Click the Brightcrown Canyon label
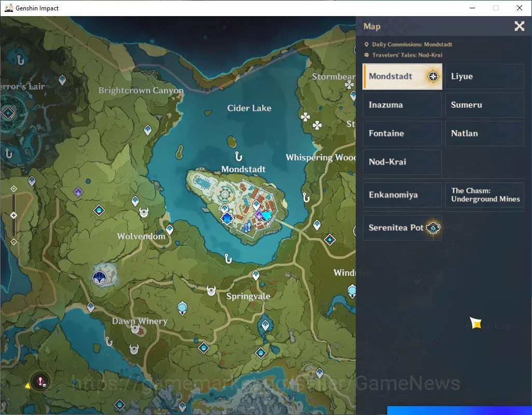The width and height of the screenshot is (532, 415). (x=141, y=91)
